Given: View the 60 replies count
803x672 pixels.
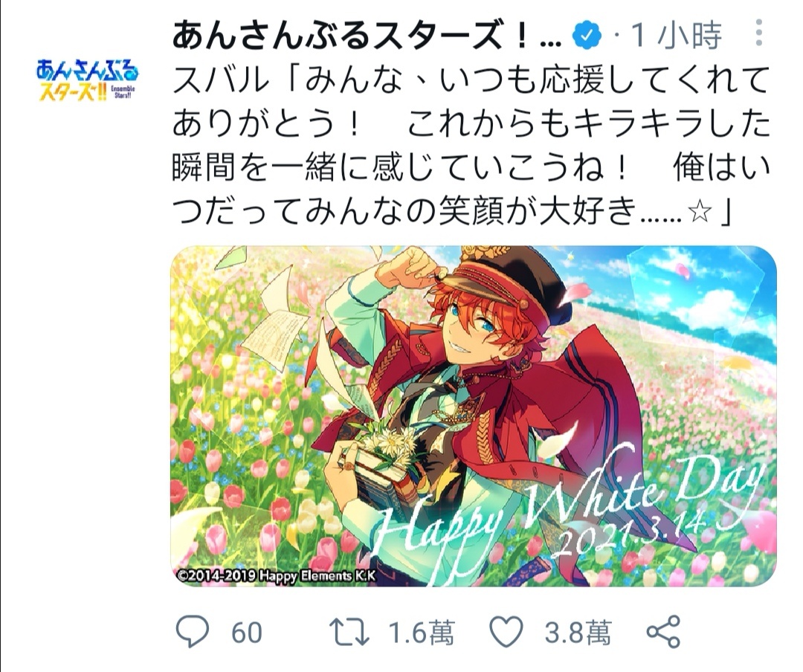Looking at the screenshot, I should [x=246, y=632].
